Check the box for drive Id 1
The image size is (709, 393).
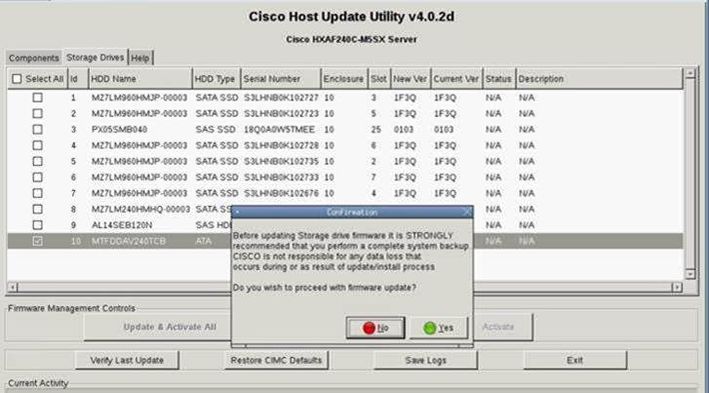pyautogui.click(x=38, y=97)
